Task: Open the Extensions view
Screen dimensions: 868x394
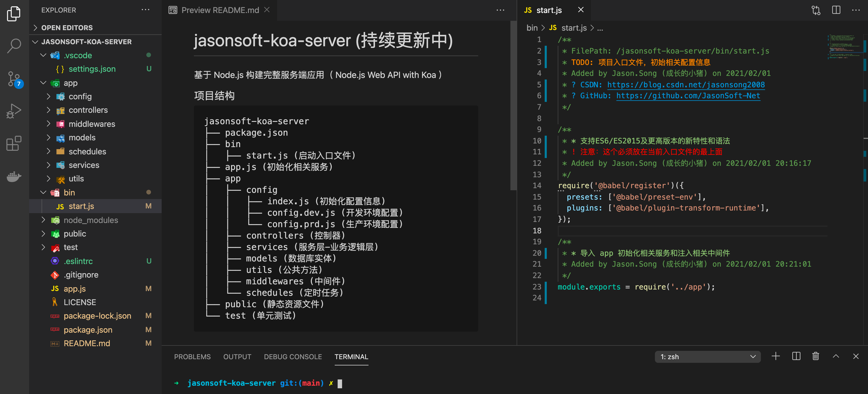Action: pos(14,143)
